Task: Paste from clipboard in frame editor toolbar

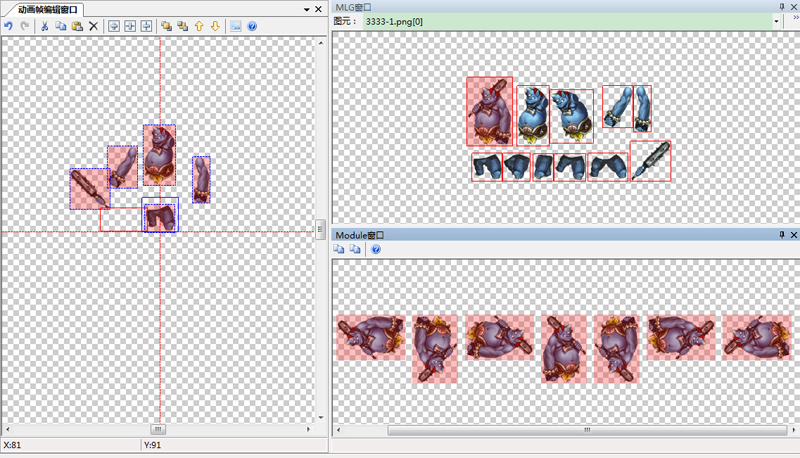Action: click(x=77, y=26)
